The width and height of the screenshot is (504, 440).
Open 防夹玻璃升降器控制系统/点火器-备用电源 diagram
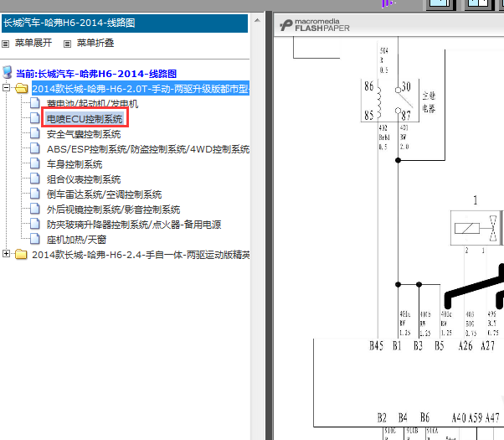(134, 225)
